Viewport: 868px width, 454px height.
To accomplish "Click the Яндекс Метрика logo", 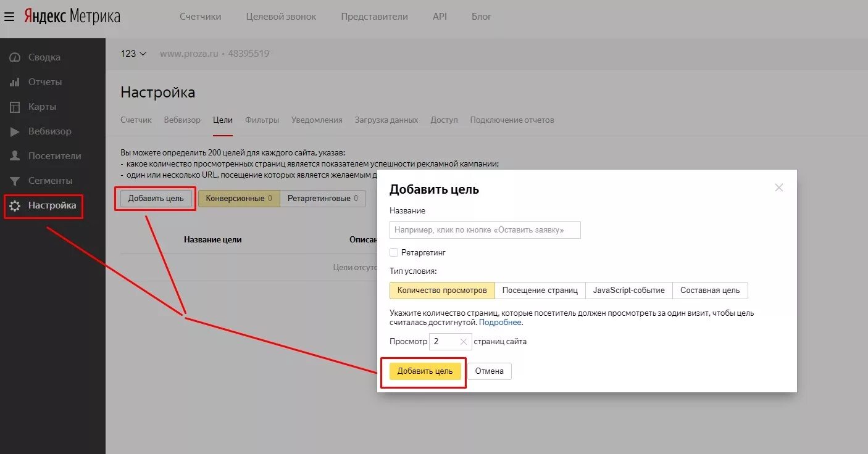I will (72, 17).
